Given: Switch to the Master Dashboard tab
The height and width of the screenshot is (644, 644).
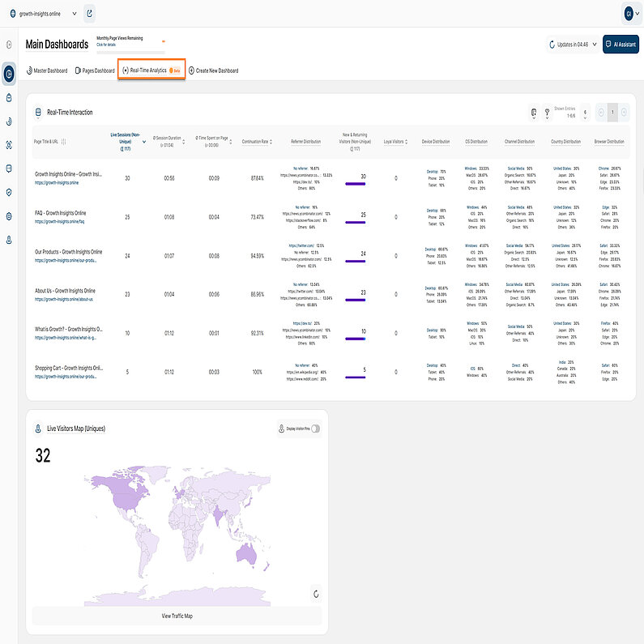Looking at the screenshot, I should coord(47,70).
